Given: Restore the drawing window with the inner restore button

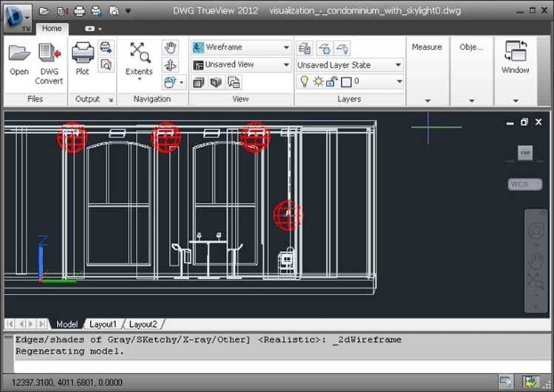Looking at the screenshot, I should pyautogui.click(x=524, y=123).
